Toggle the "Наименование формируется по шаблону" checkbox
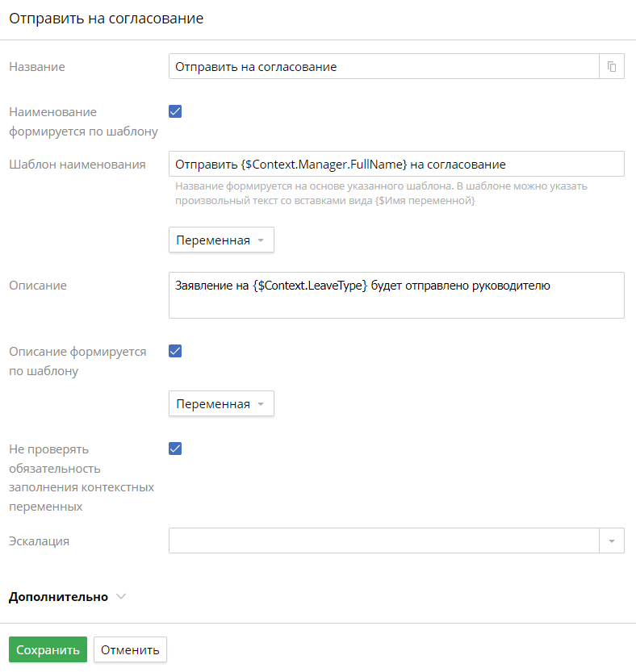Viewport: 636px width, 672px height. point(175,111)
